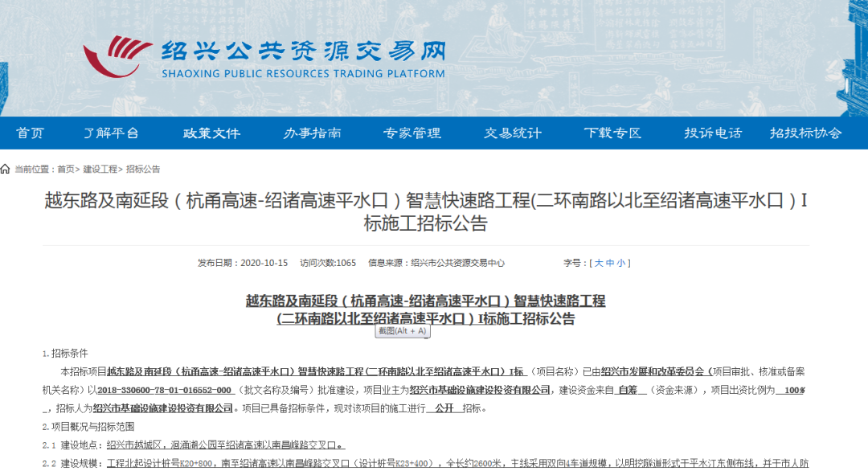
Task: Open the 首页 navigation menu item
Action: [x=30, y=133]
